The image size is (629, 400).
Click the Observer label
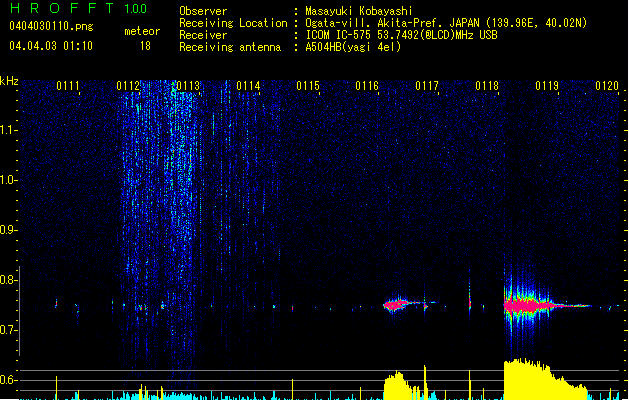[203, 11]
